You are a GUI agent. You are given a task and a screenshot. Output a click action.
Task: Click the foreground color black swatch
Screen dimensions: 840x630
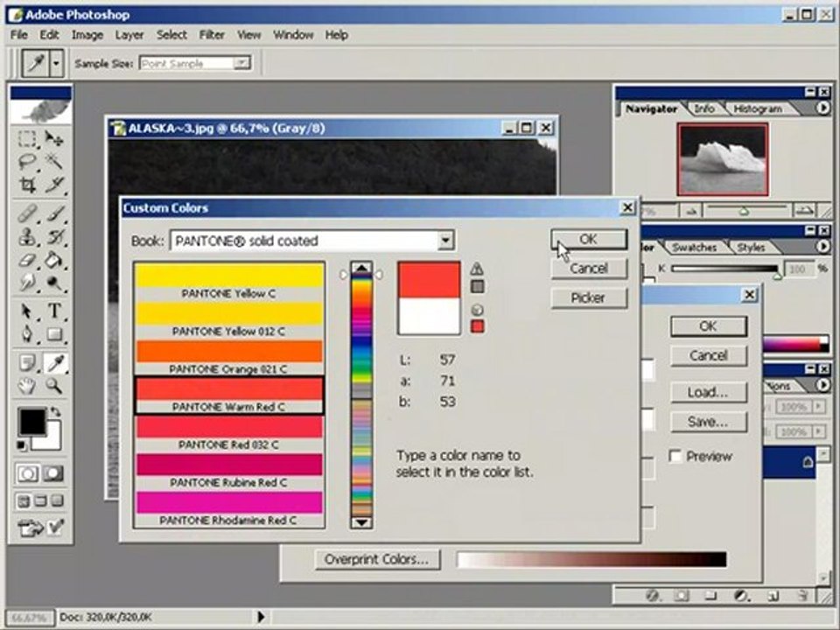32,421
